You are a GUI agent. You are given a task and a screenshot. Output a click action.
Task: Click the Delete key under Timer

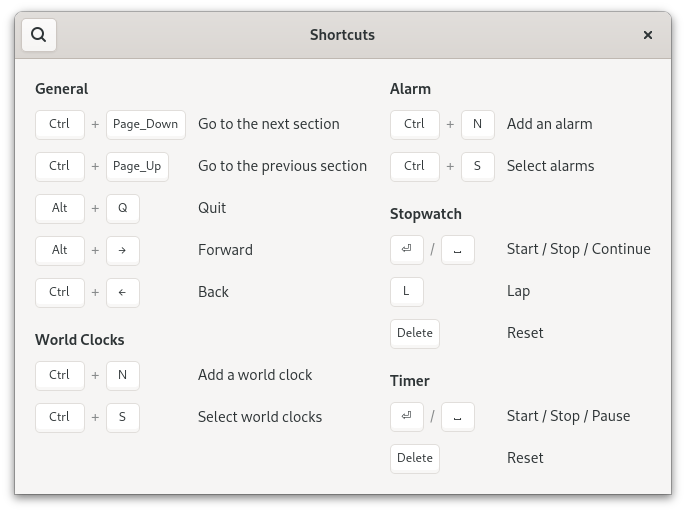(415, 458)
